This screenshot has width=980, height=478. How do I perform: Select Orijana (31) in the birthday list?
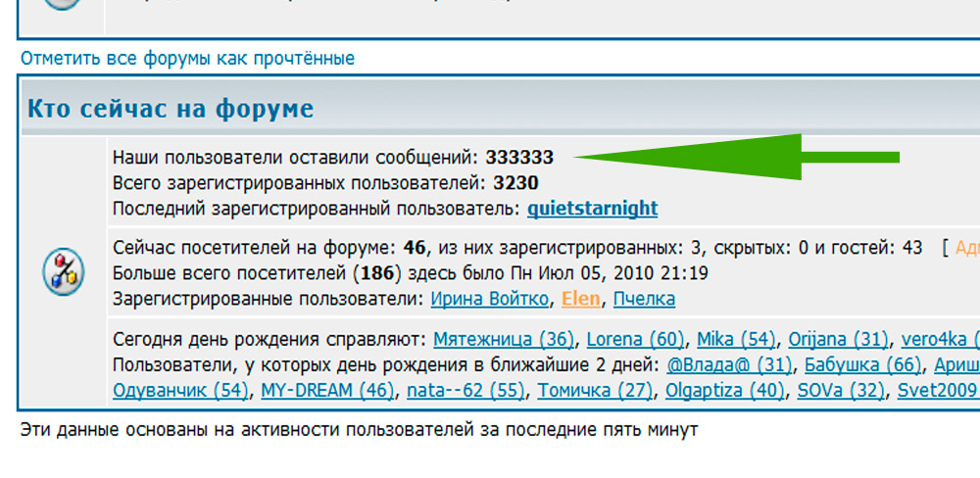click(838, 340)
